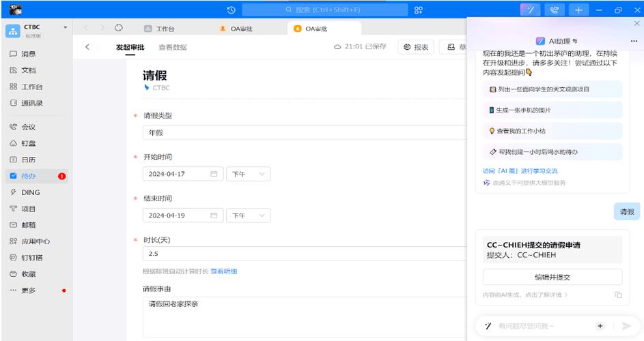The width and height of the screenshot is (644, 341).
Task: Select suggestion 生成一张手机的图片
Action: point(552,110)
